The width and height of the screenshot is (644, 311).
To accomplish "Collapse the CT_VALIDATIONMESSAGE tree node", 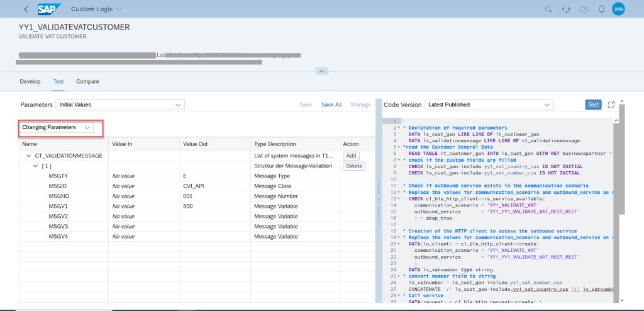I will (28, 155).
